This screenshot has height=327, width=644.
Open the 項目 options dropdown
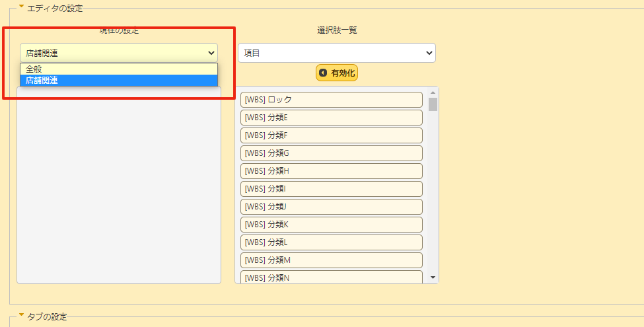tap(337, 53)
